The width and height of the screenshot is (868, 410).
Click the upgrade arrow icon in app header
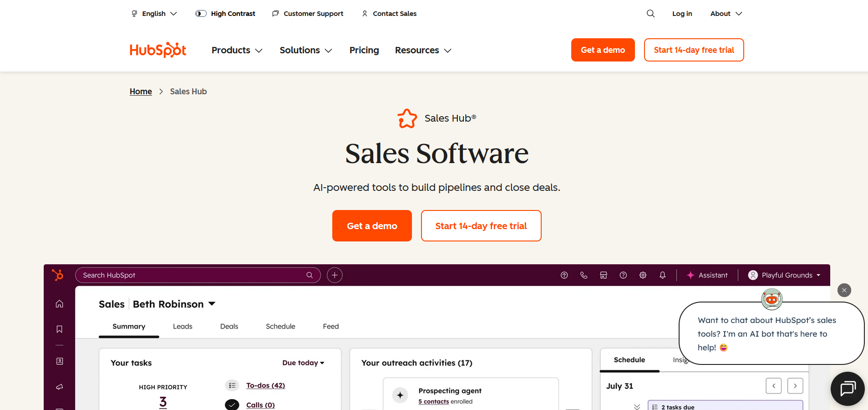pyautogui.click(x=564, y=275)
